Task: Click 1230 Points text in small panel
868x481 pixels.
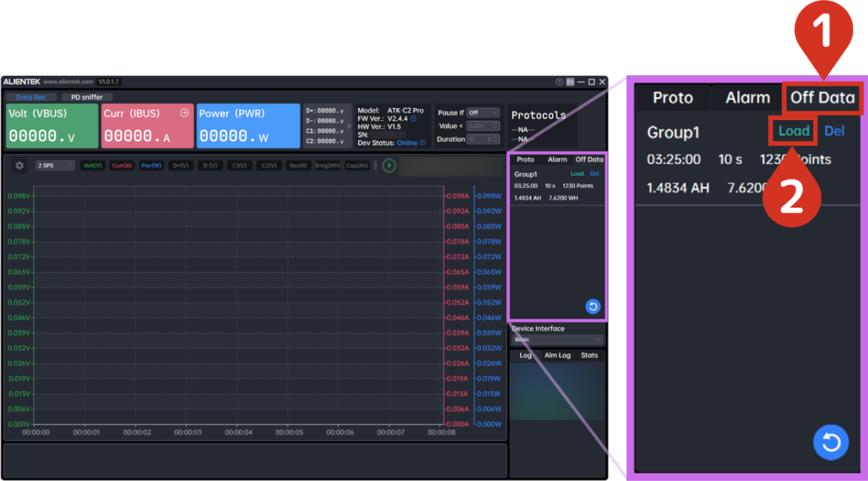Action: click(x=578, y=186)
